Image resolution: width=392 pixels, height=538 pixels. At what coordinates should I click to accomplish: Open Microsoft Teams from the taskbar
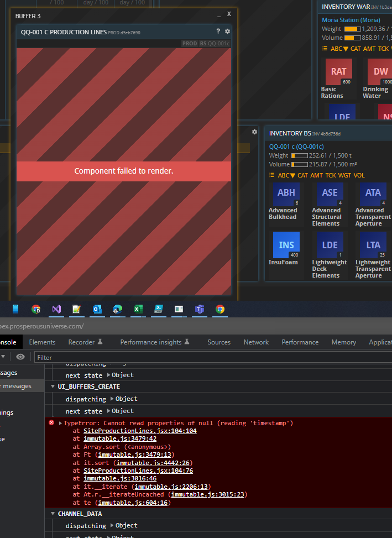199,309
